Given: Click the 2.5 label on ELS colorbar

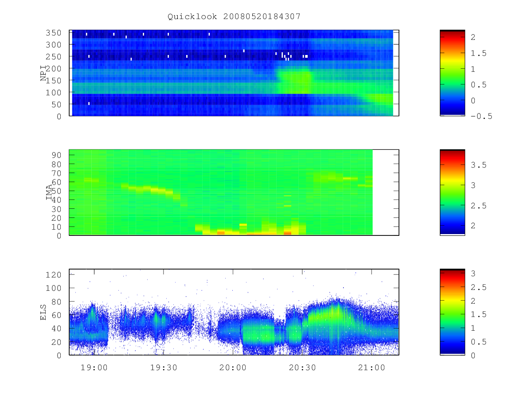Looking at the screenshot, I should tap(478, 287).
